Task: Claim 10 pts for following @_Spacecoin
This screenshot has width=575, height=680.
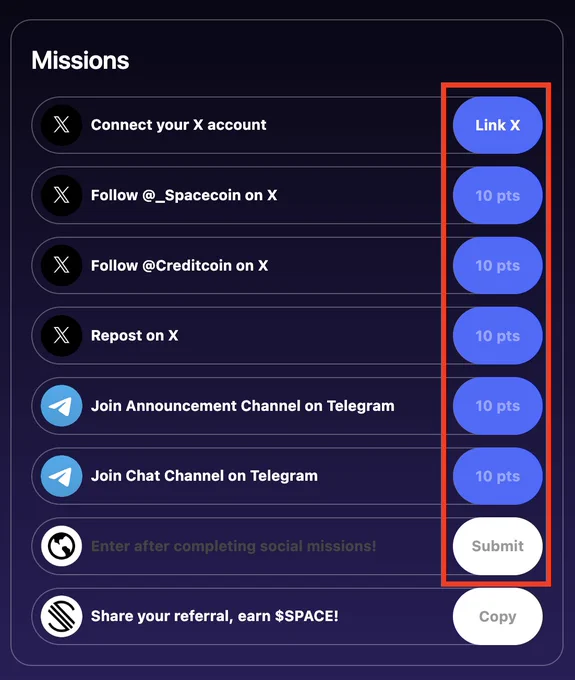Action: 498,196
